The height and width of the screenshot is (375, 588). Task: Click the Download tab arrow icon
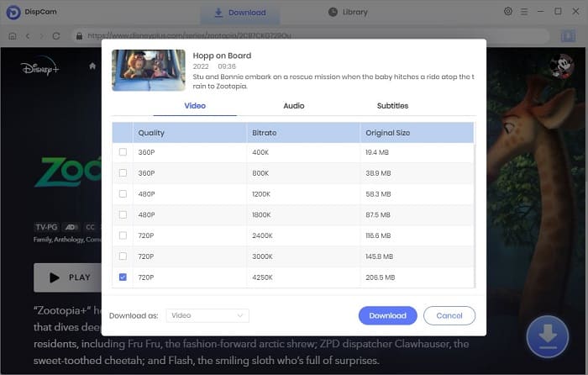[218, 13]
